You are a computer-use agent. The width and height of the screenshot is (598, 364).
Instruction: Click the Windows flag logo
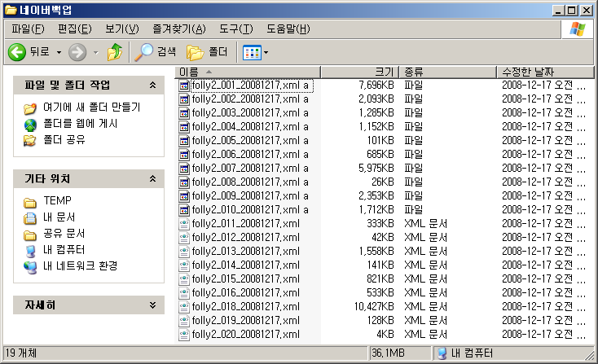(x=577, y=29)
